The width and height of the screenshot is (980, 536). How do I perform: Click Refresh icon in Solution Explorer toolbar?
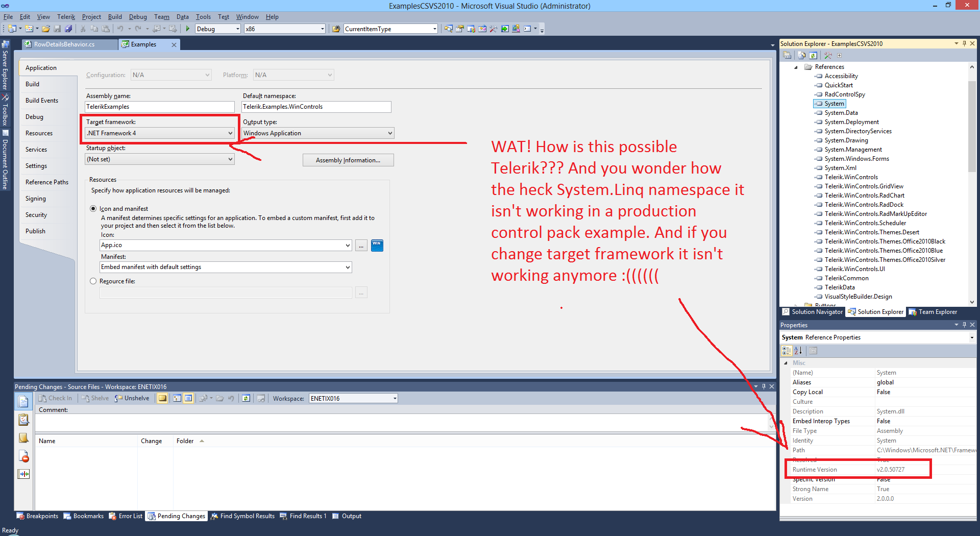tap(813, 55)
